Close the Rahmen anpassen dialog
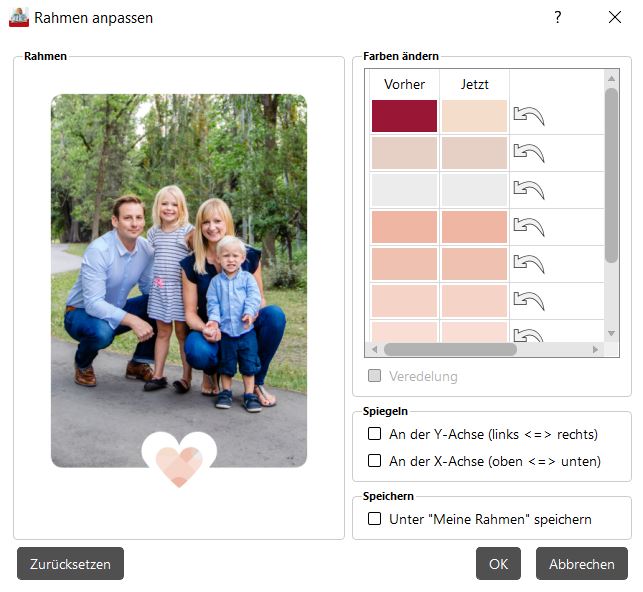This screenshot has width=643, height=592. 615,17
